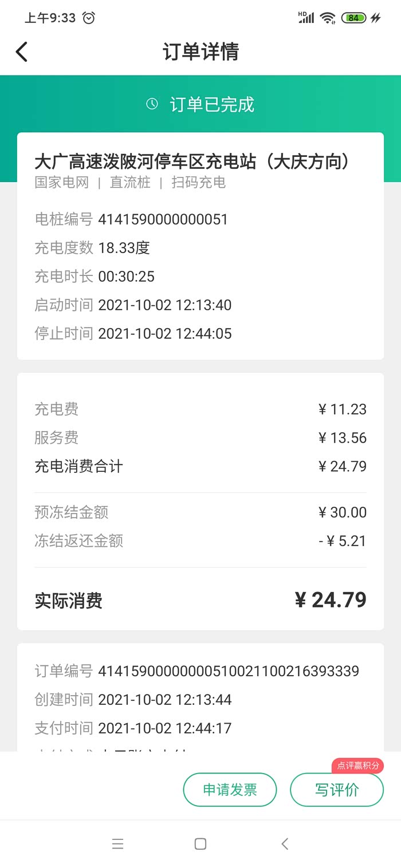Tap the back arrow in the header
The width and height of the screenshot is (401, 868).
(22, 52)
